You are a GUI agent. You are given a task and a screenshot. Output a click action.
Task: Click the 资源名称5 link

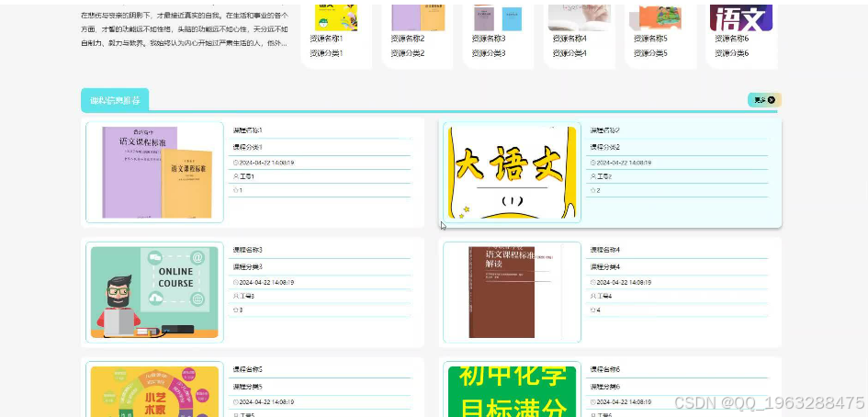click(x=650, y=39)
